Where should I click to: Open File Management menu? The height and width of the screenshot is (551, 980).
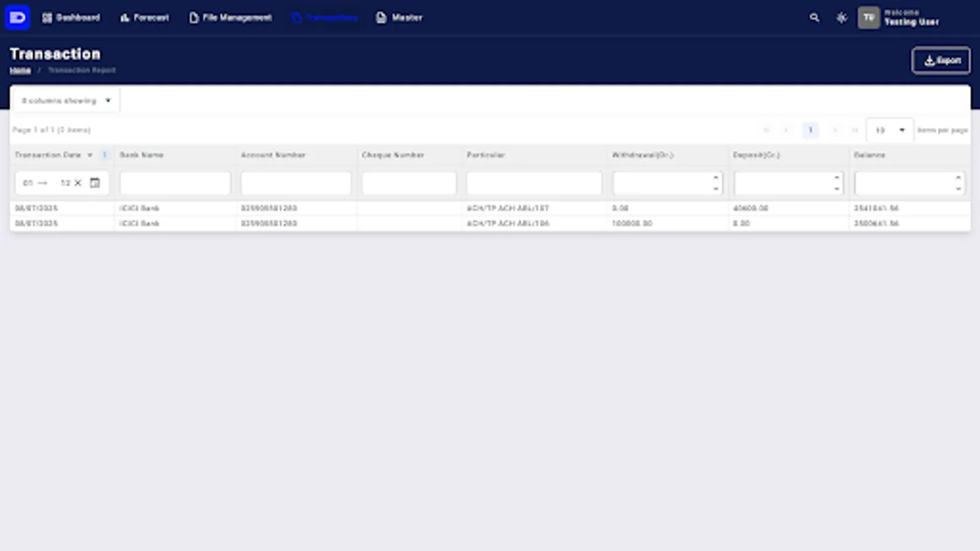click(230, 18)
